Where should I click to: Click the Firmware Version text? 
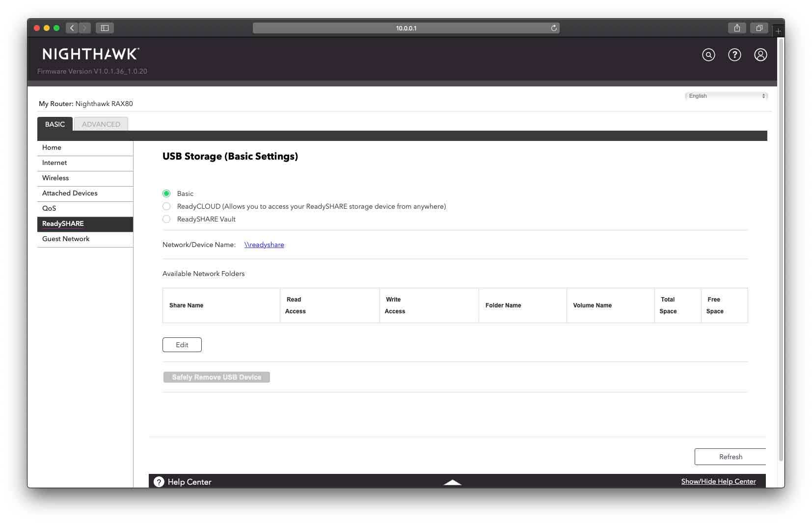92,71
